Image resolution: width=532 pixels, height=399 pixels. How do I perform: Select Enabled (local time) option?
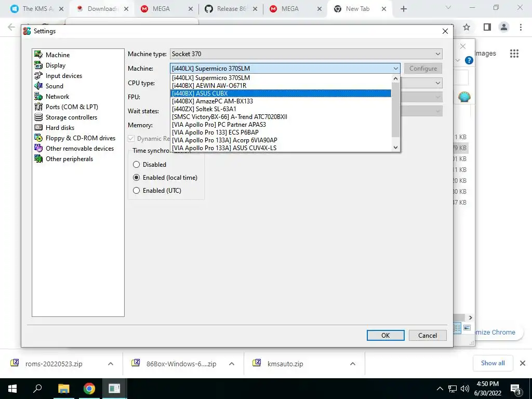(x=137, y=178)
